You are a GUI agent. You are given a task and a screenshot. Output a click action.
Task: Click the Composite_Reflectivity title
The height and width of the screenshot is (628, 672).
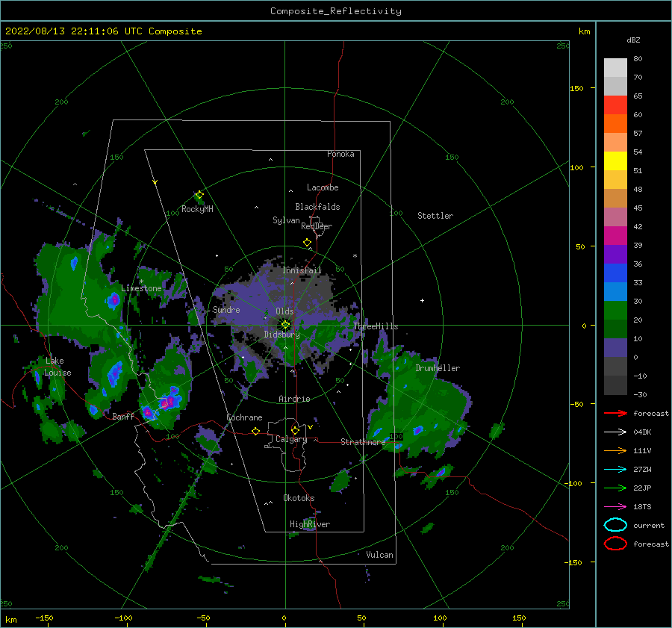point(336,11)
